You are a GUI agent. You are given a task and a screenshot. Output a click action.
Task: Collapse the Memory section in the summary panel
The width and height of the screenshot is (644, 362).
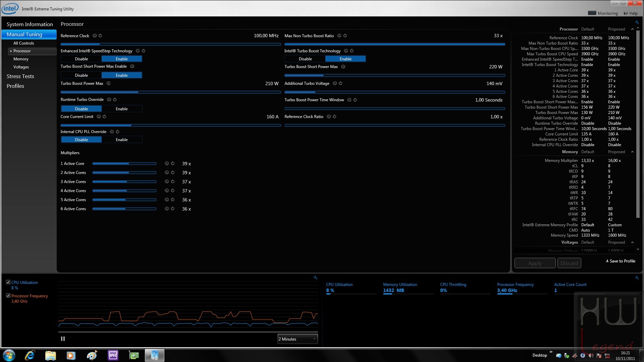pyautogui.click(x=632, y=152)
